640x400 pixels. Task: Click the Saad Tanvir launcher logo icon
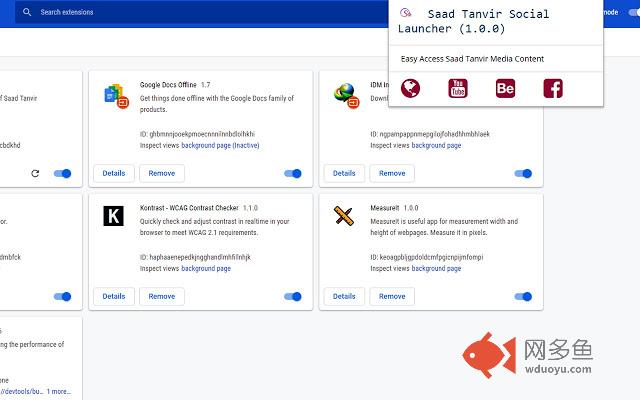click(405, 13)
